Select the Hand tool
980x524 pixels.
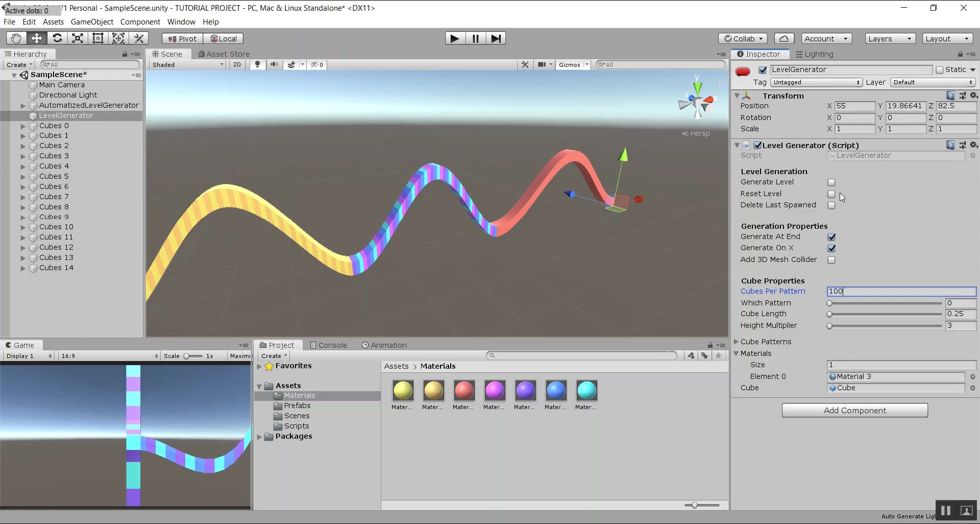[16, 38]
